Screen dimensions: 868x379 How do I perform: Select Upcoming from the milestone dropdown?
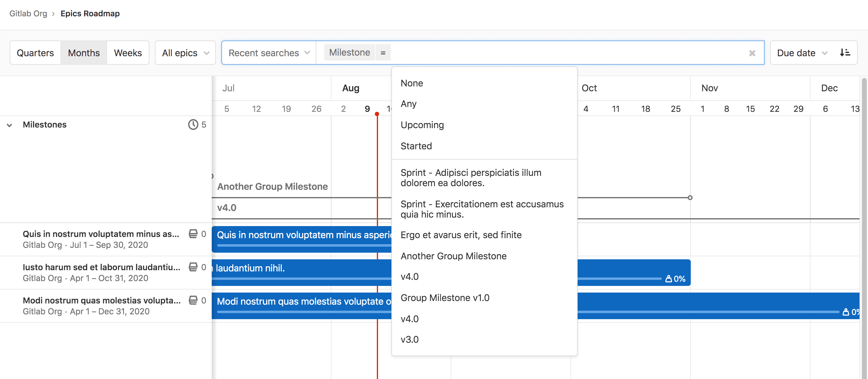click(422, 125)
